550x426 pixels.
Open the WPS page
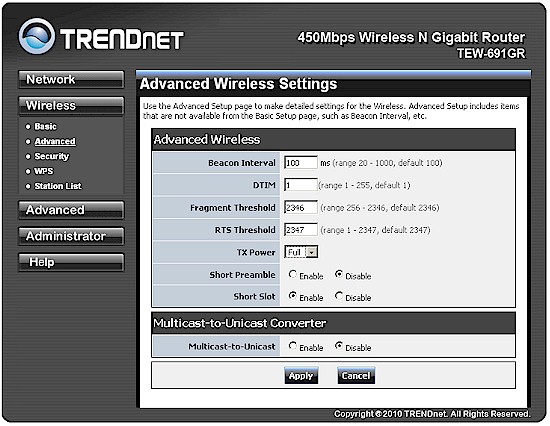[44, 171]
